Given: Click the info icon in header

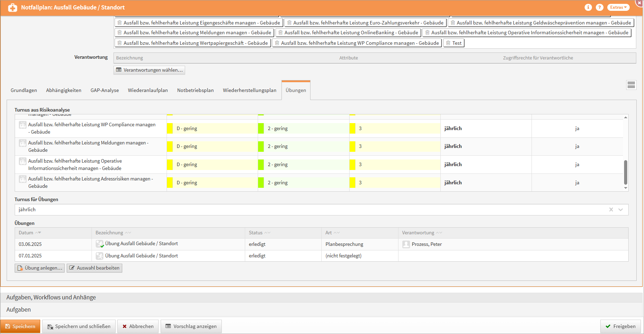Looking at the screenshot, I should [588, 7].
